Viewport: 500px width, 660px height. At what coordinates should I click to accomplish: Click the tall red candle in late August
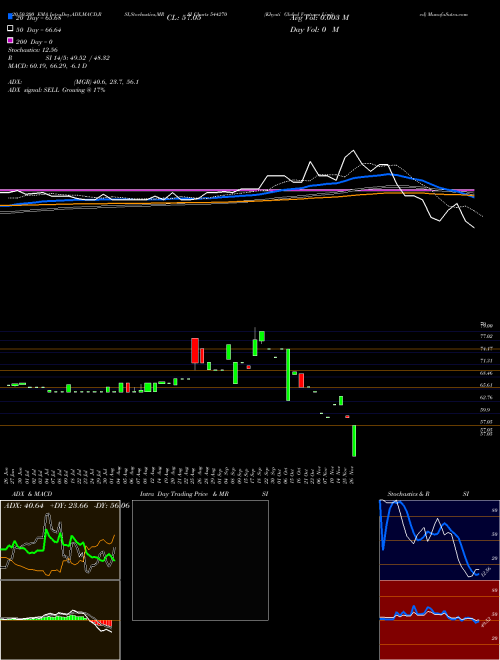[195, 350]
